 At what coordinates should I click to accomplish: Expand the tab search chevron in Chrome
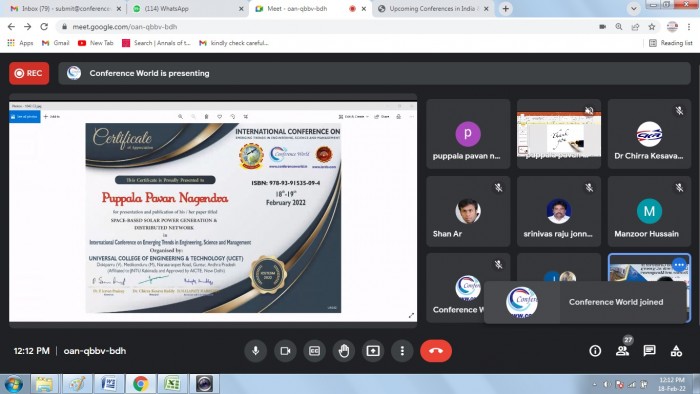pos(633,8)
